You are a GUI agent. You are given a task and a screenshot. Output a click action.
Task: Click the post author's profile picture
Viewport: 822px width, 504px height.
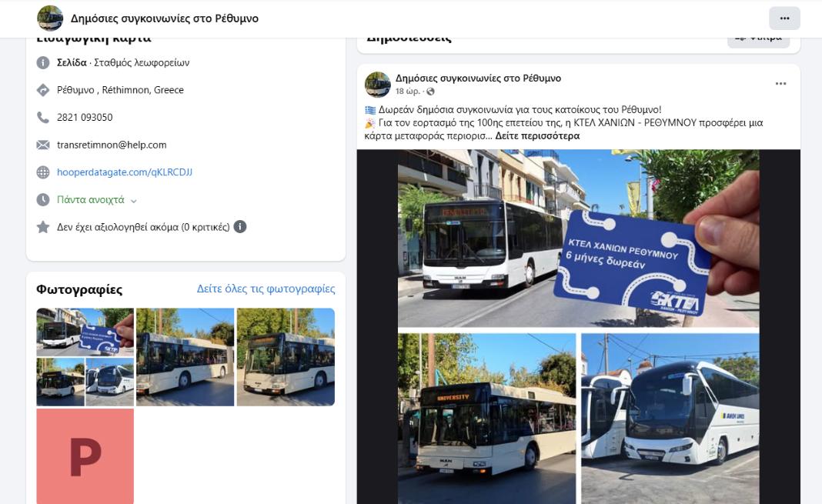[377, 84]
